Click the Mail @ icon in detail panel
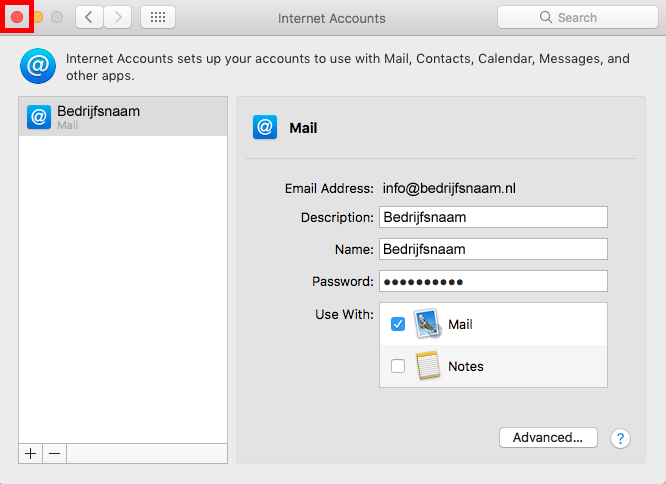This screenshot has width=666, height=484. click(265, 128)
